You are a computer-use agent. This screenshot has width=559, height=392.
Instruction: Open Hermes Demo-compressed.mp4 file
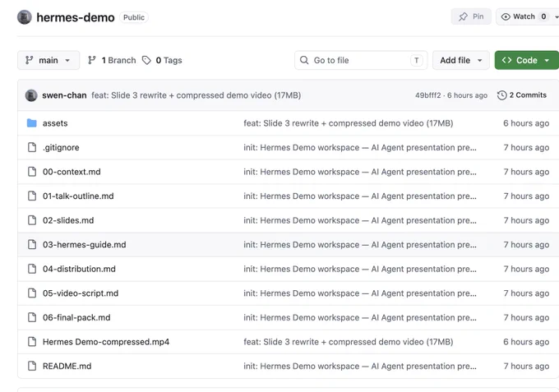106,342
